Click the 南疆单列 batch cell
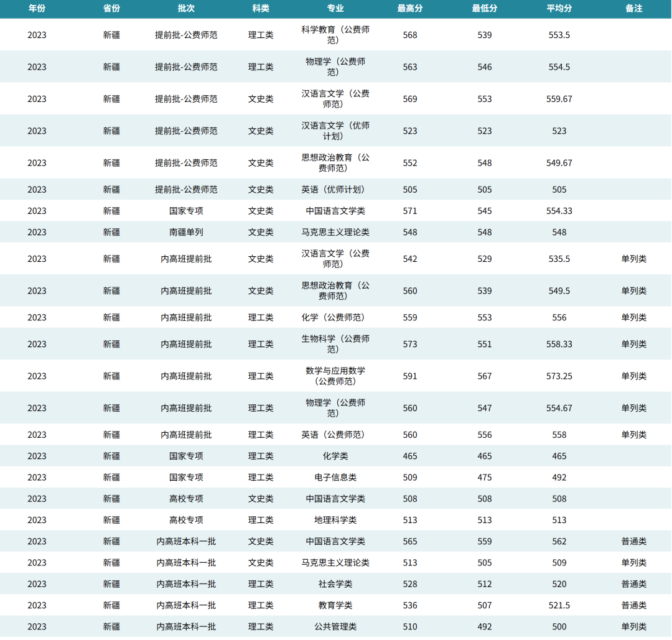The width and height of the screenshot is (672, 640). 186,232
